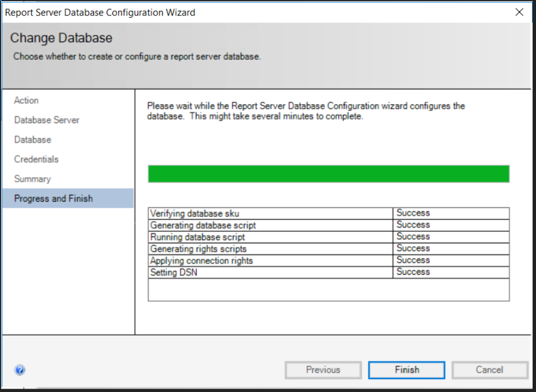536x392 pixels.
Task: Click the Action step in the sidebar
Action: 26,100
